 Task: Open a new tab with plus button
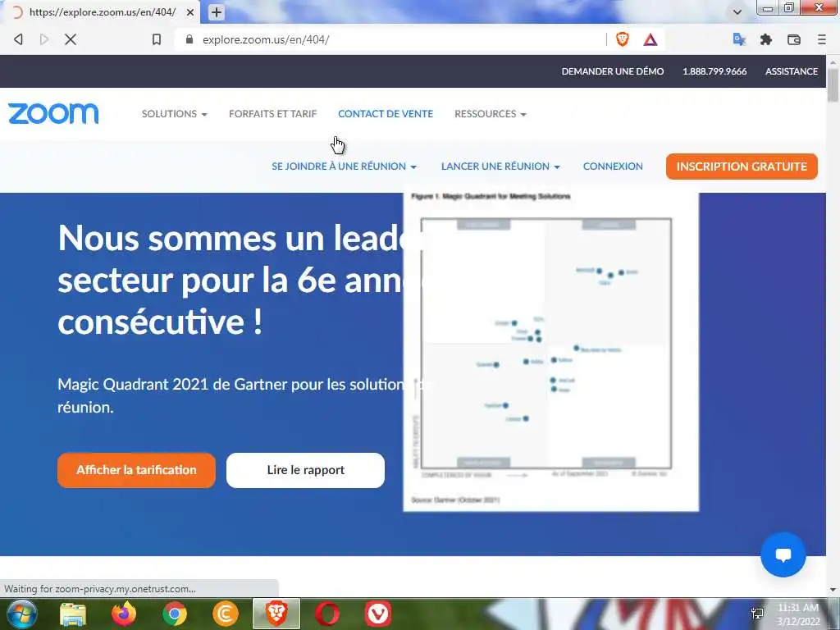[x=217, y=11]
